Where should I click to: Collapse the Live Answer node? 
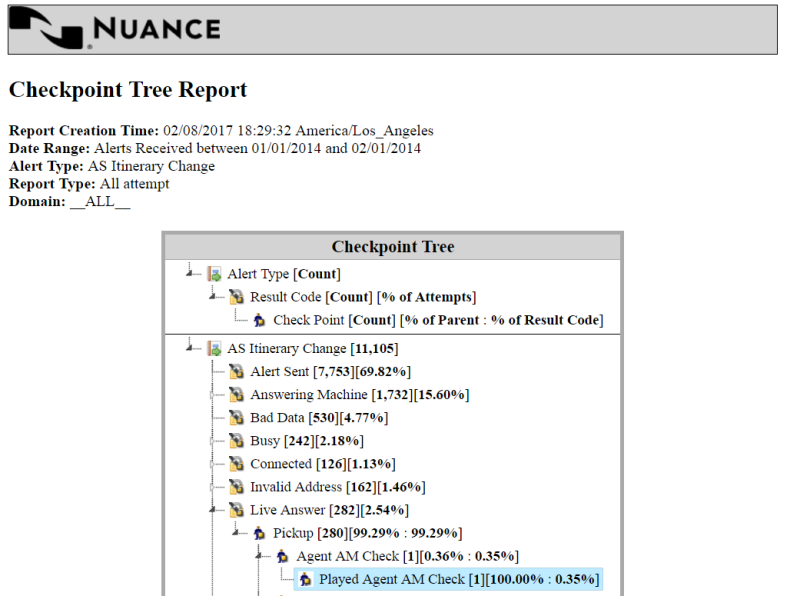click(213, 510)
